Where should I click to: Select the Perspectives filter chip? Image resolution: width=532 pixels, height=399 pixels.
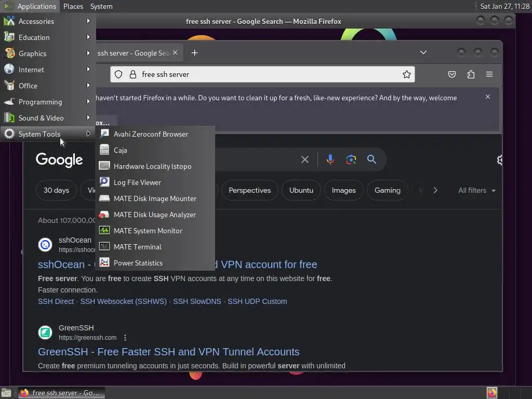(250, 190)
